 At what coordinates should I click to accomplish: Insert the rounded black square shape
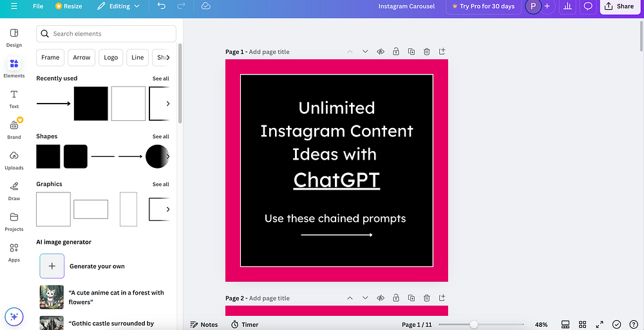tap(75, 156)
